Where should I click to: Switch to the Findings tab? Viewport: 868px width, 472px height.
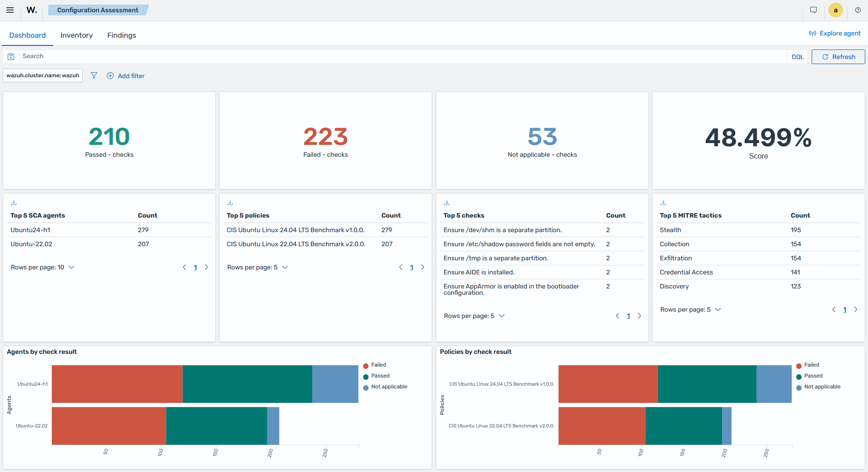click(121, 35)
